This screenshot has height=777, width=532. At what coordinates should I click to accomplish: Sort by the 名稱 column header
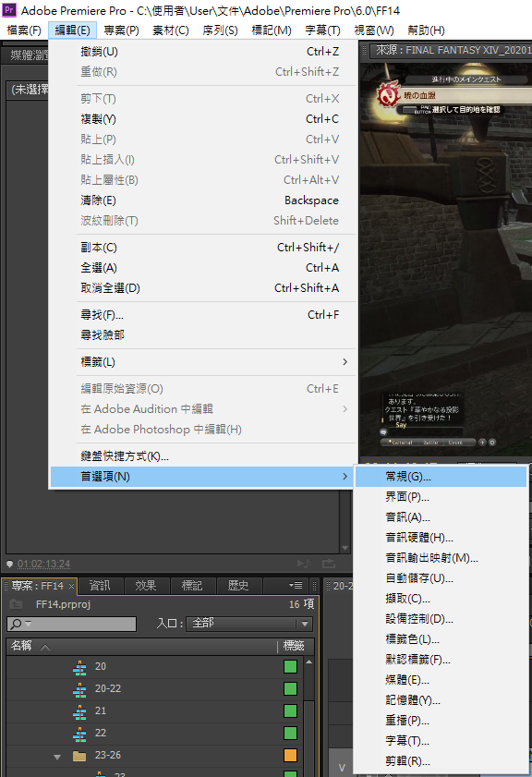click(x=21, y=646)
